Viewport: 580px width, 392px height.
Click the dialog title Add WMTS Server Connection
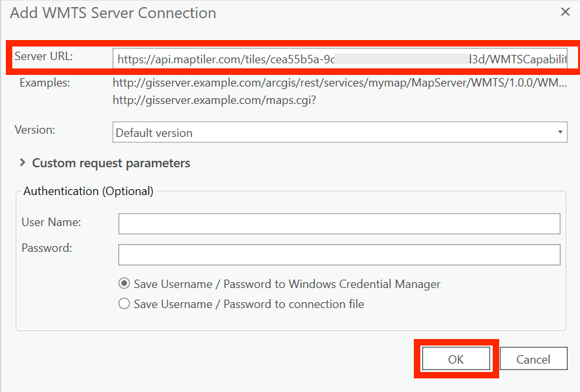(x=113, y=13)
